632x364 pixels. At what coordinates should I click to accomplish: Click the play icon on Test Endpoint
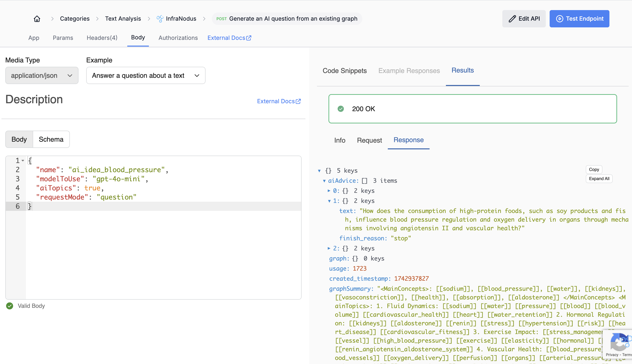(x=559, y=19)
